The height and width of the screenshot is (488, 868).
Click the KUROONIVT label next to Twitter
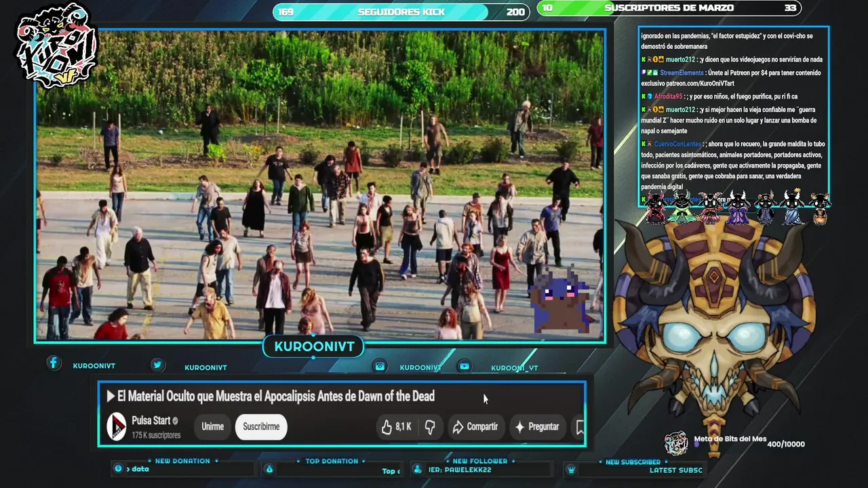[x=205, y=368]
